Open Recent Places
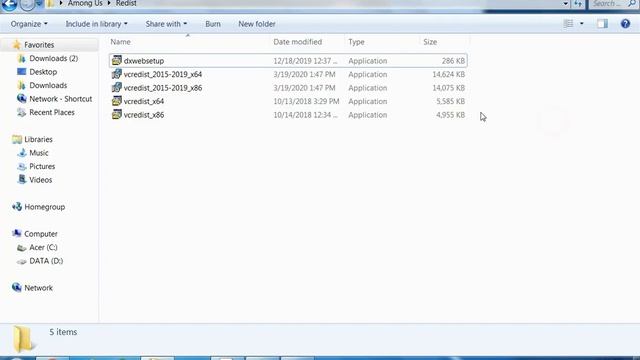Screen dimensions: 640x360 (x=52, y=112)
